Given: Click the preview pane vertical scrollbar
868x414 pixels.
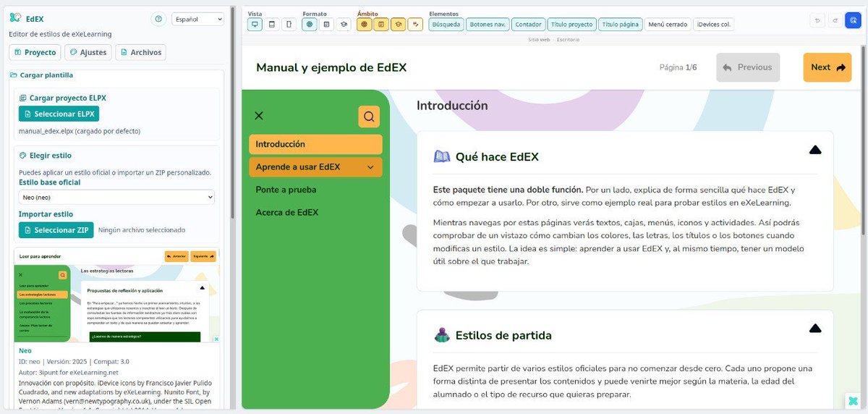Looking at the screenshot, I should tap(863, 141).
